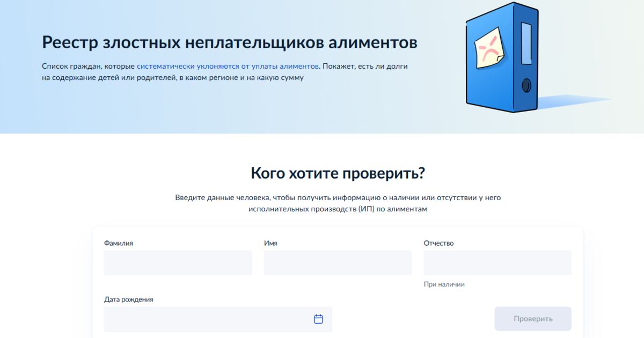Click the Отчество field label
Image resolution: width=644 pixels, height=338 pixels.
438,243
